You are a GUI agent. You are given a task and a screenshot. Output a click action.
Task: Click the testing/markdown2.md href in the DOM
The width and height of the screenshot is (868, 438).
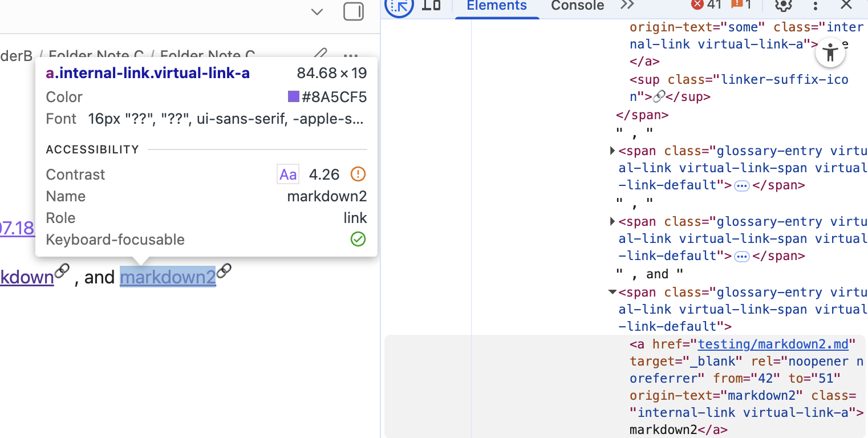(x=773, y=344)
